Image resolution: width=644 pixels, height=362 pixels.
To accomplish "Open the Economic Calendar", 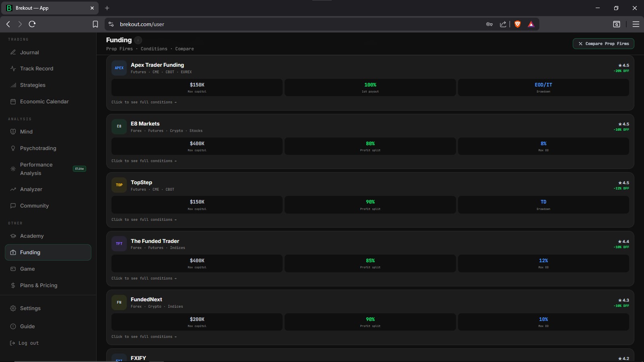I will coord(48,101).
